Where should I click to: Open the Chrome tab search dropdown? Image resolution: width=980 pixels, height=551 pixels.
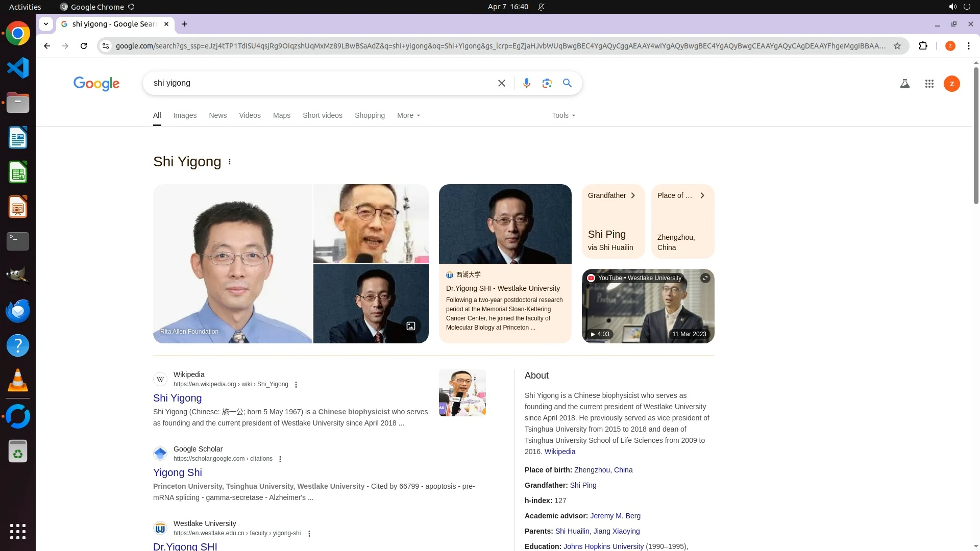click(46, 24)
